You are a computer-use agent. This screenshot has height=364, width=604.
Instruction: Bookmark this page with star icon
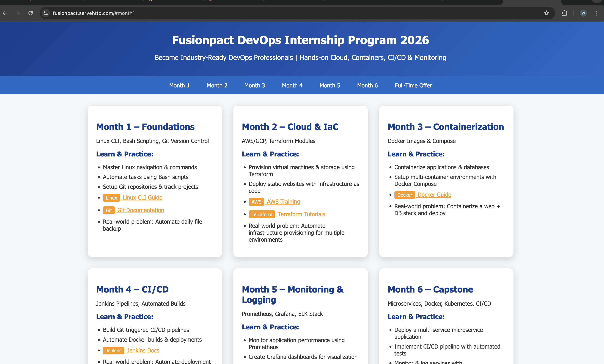pyautogui.click(x=546, y=13)
